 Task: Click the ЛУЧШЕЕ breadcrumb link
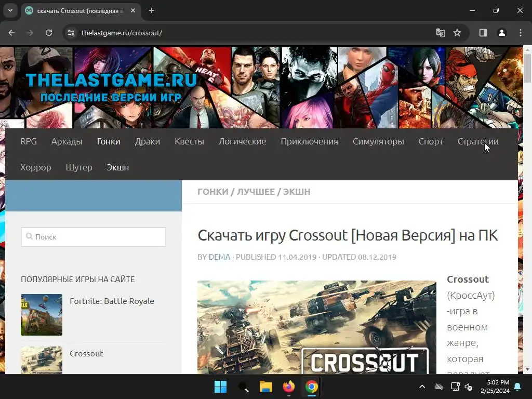(x=256, y=192)
